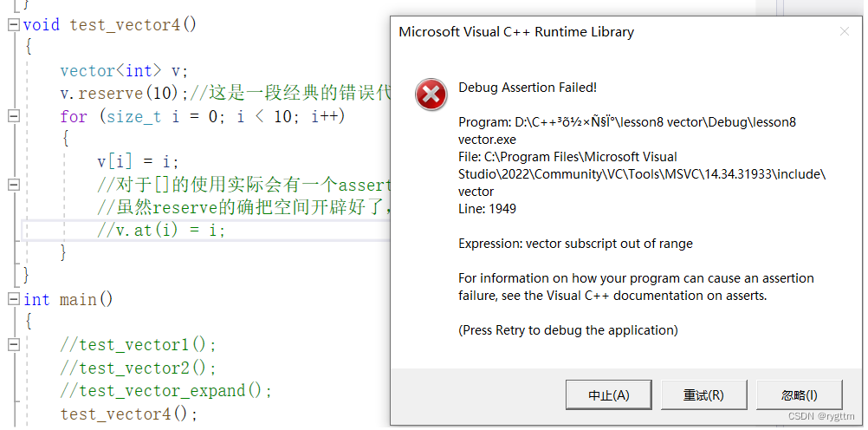The width and height of the screenshot is (868, 430).
Task: Click the //test_vector2() comment line
Action: pos(139,368)
